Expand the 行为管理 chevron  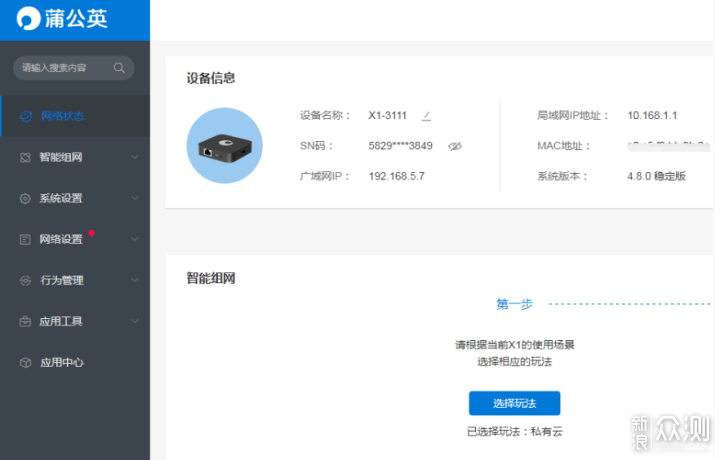coord(135,280)
